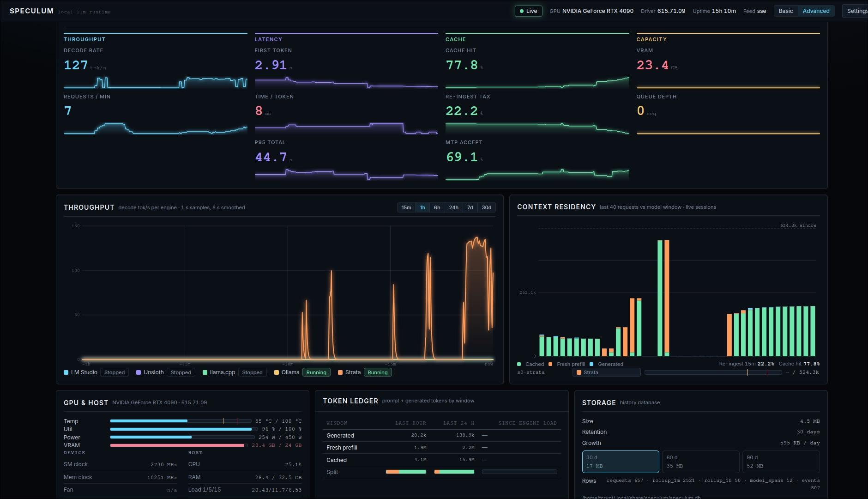The width and height of the screenshot is (868, 499).
Task: Click the First Token 2.91 s tile
Action: [x=346, y=67]
